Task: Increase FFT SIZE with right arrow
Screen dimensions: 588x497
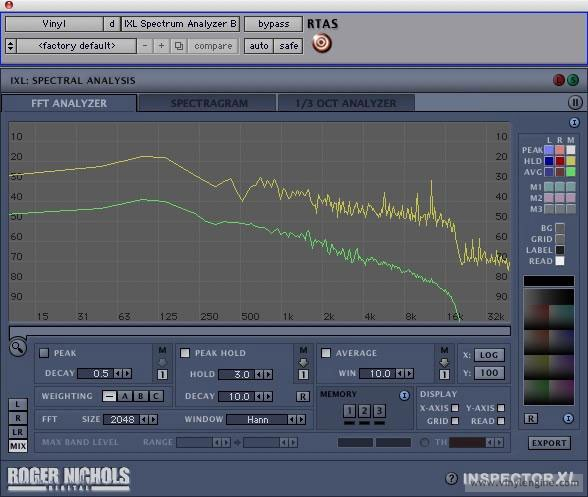Action: tap(153, 419)
